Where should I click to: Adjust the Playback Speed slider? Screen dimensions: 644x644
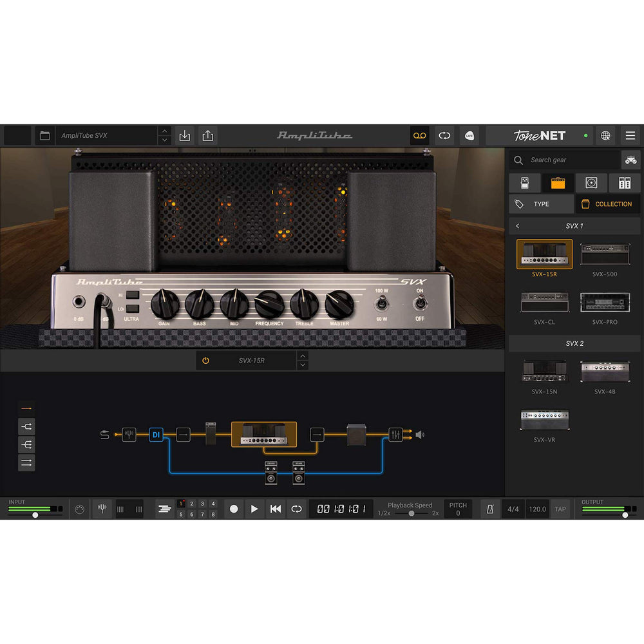412,513
